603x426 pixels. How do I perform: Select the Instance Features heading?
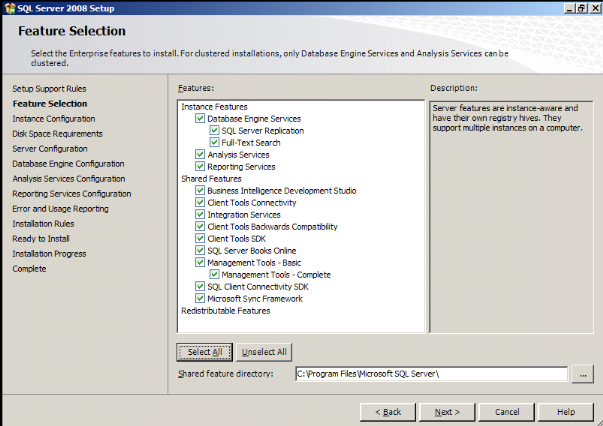(x=214, y=106)
